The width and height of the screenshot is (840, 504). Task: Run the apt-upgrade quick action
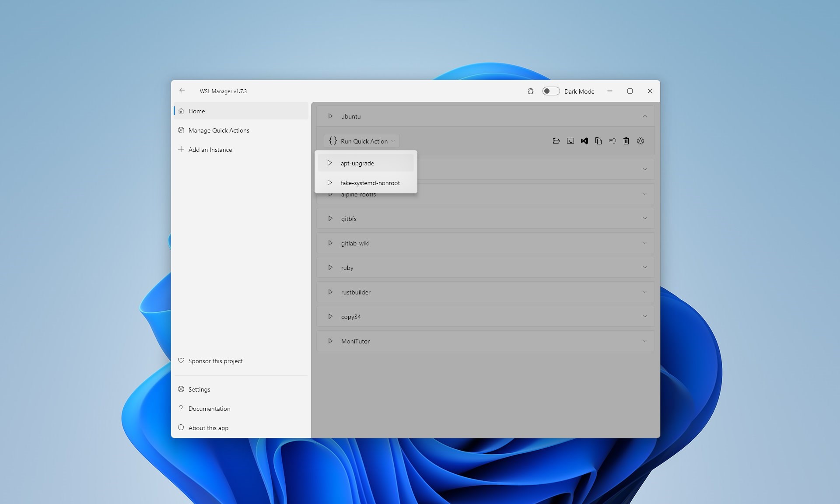[x=357, y=163]
